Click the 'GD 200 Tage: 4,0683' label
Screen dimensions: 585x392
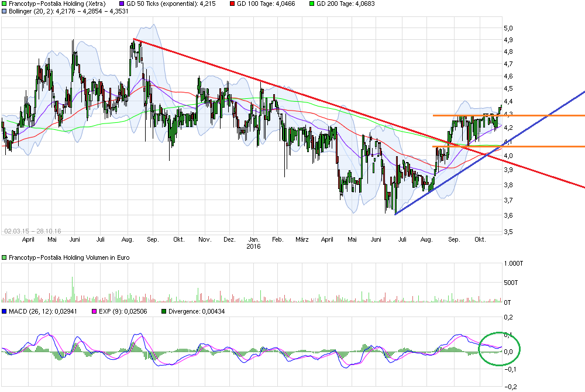point(346,4)
